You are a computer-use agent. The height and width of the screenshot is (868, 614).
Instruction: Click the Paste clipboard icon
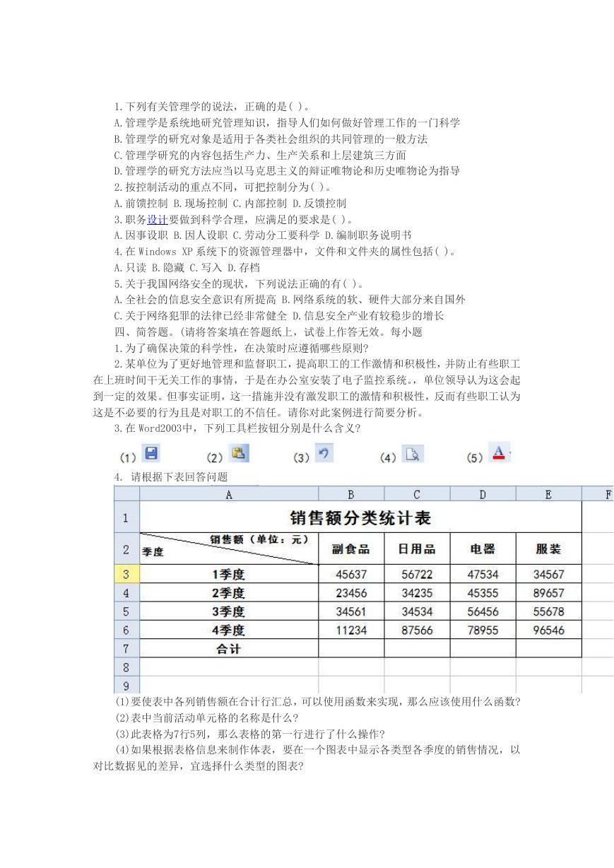[239, 453]
